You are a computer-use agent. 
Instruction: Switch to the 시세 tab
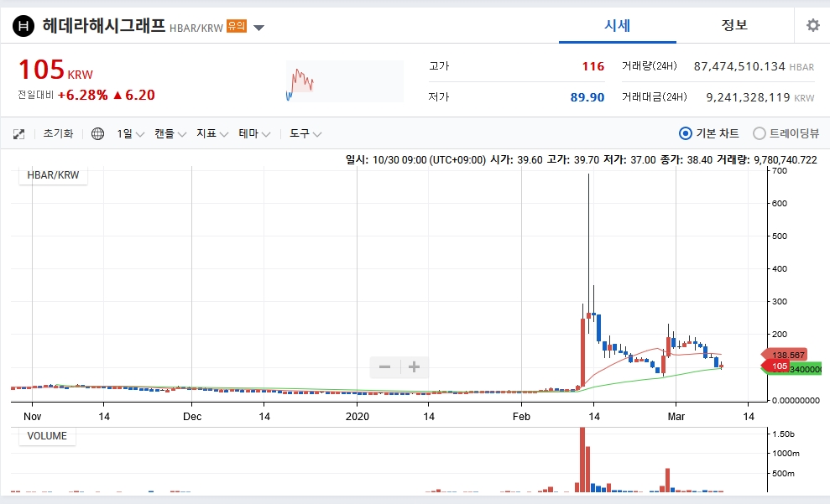point(617,25)
